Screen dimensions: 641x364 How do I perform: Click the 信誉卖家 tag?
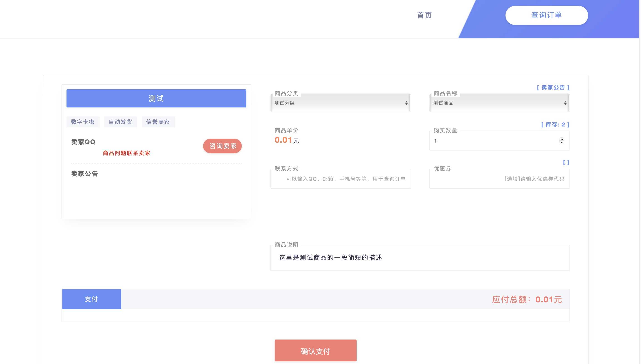pos(158,122)
